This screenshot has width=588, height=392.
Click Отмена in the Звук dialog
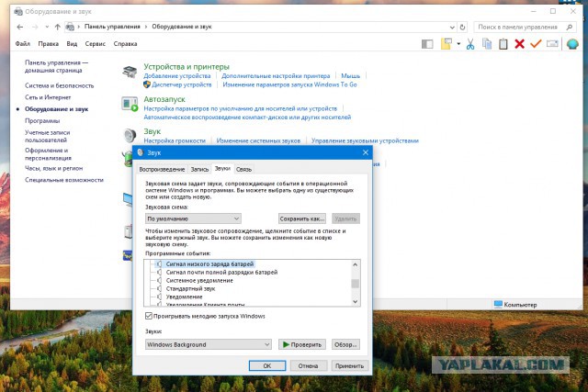tap(309, 365)
